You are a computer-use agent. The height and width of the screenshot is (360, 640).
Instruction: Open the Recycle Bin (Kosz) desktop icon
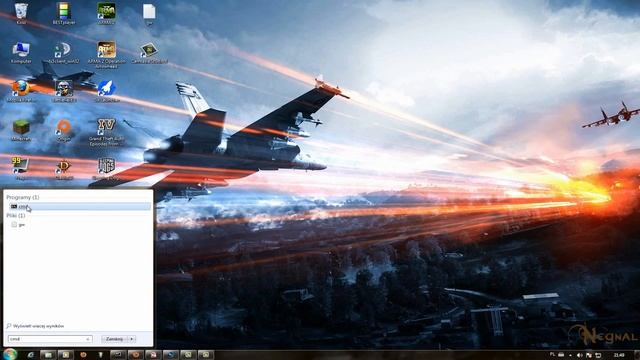tap(21, 13)
